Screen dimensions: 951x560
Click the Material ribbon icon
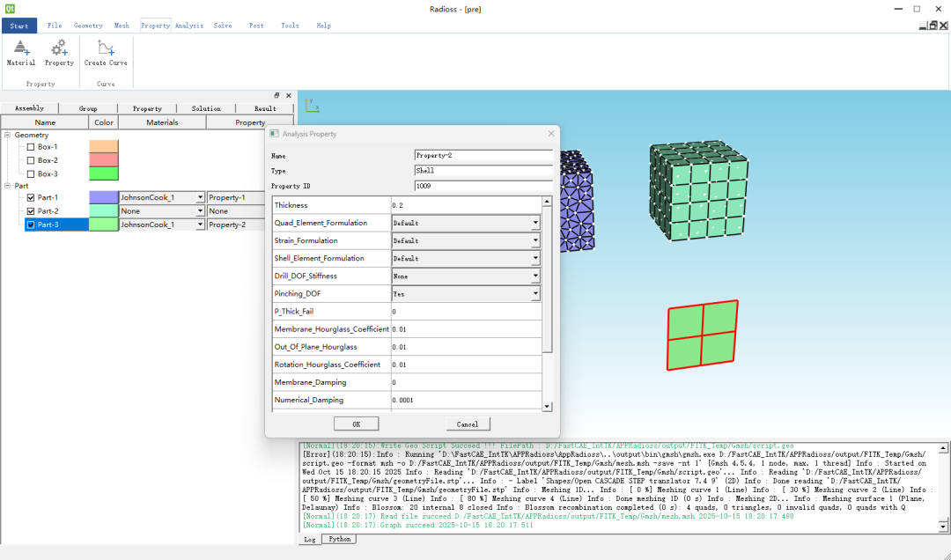coord(20,53)
